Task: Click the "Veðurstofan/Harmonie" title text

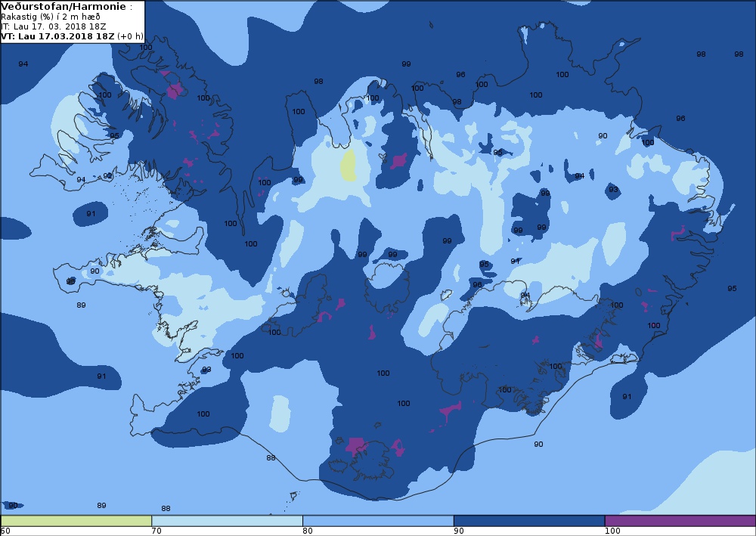Action: (x=64, y=7)
